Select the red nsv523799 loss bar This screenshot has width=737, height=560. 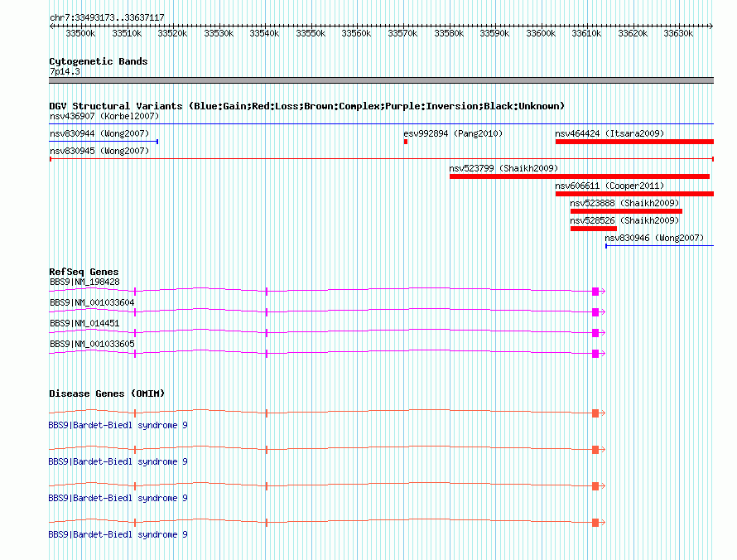point(580,176)
